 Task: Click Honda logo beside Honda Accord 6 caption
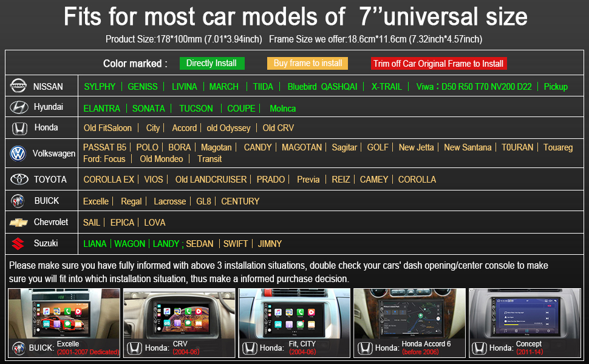[x=365, y=348]
